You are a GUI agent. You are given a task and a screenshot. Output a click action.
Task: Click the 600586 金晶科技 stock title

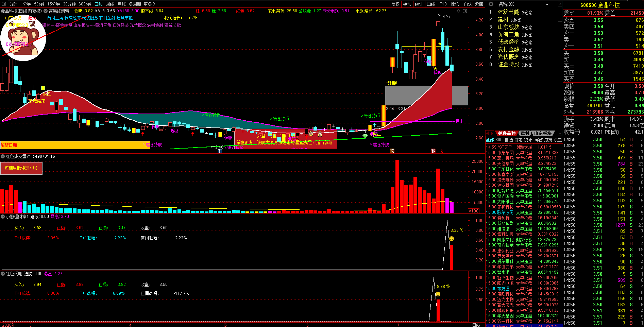coord(600,5)
